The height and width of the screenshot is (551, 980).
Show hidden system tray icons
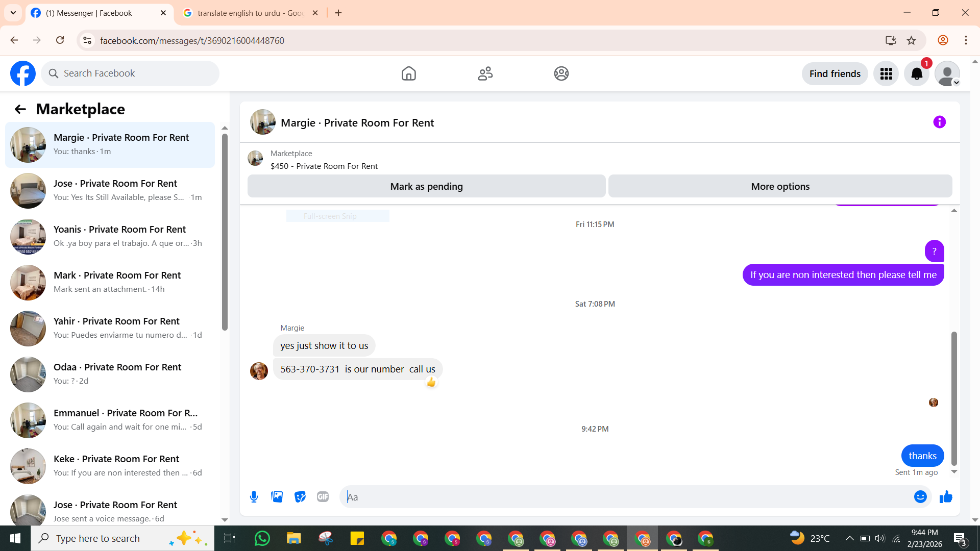(x=849, y=538)
